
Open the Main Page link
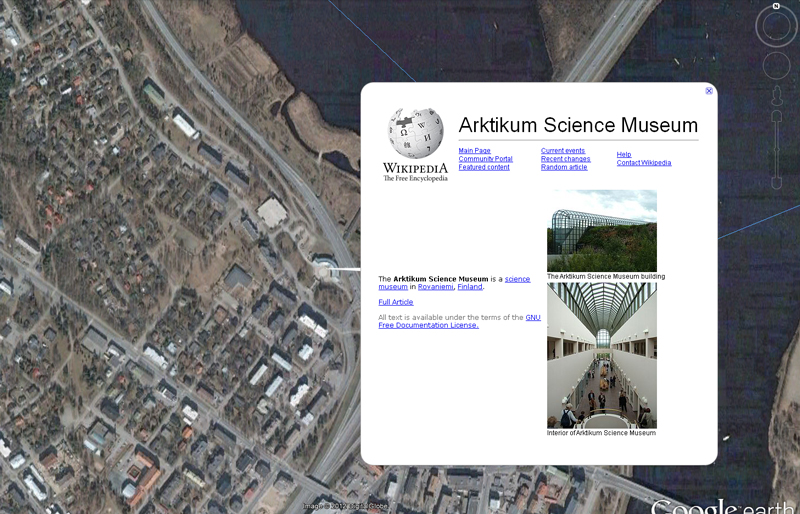click(x=474, y=151)
